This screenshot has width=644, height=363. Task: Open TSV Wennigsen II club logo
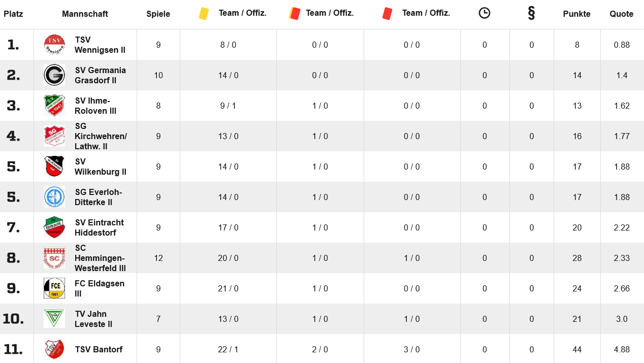54,45
